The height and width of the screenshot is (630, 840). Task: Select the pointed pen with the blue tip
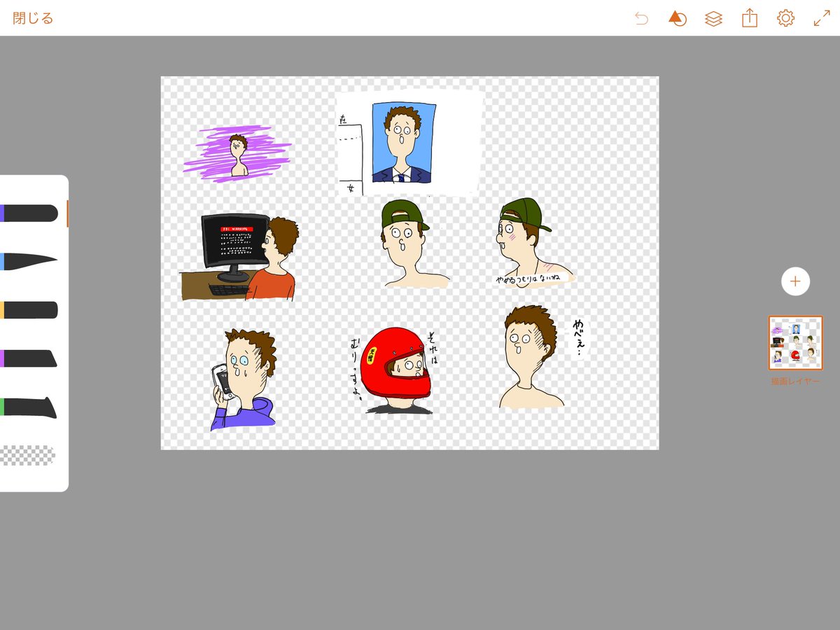click(29, 261)
